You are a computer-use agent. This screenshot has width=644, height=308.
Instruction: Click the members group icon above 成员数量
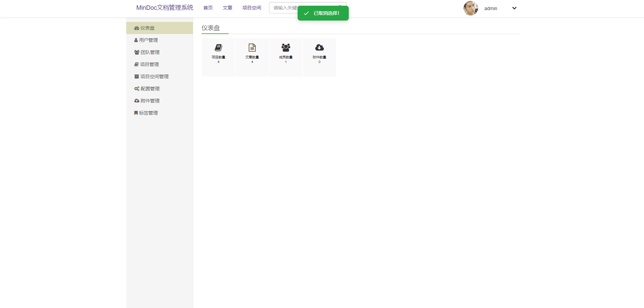(x=286, y=48)
